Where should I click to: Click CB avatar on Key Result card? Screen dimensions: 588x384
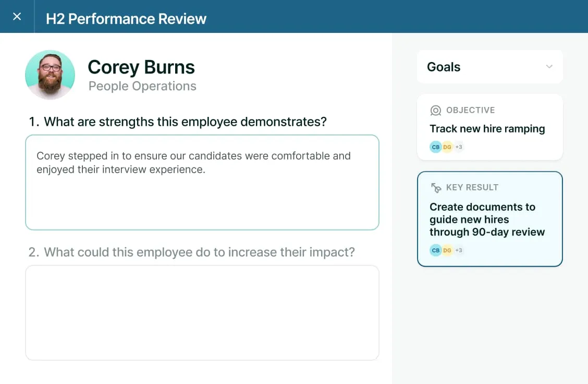(436, 250)
